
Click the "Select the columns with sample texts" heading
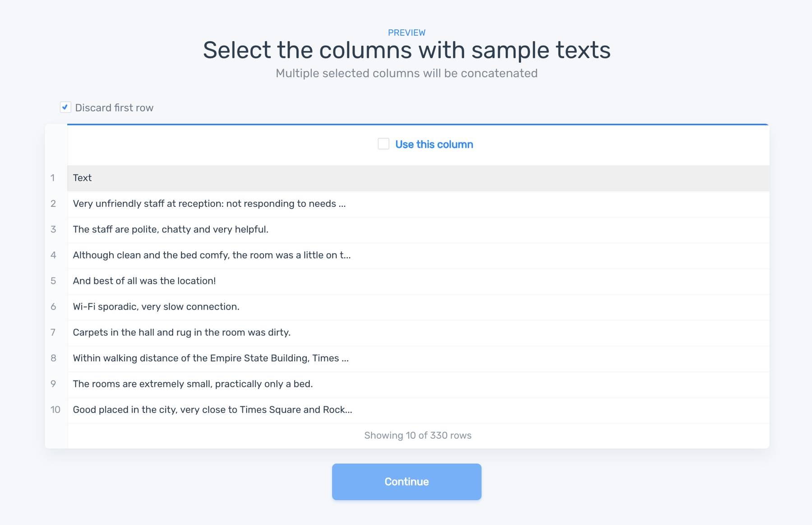406,50
